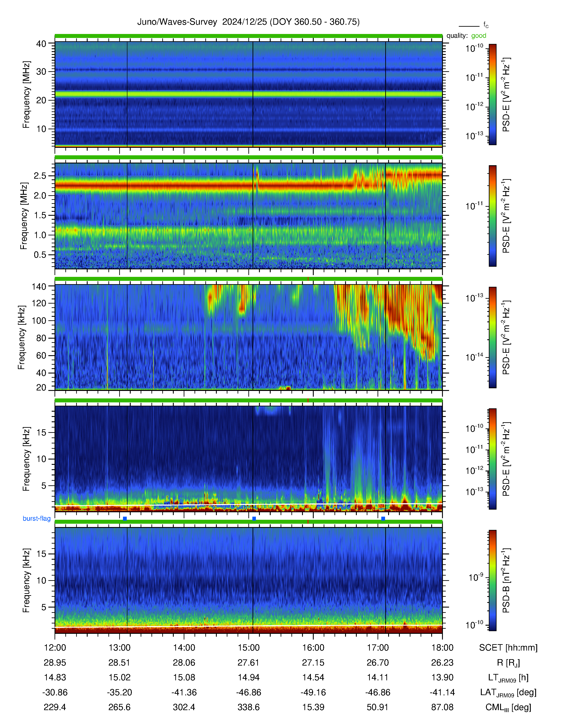Click the bright 22 MHz emission band
The width and height of the screenshot is (563, 728).
[248, 94]
